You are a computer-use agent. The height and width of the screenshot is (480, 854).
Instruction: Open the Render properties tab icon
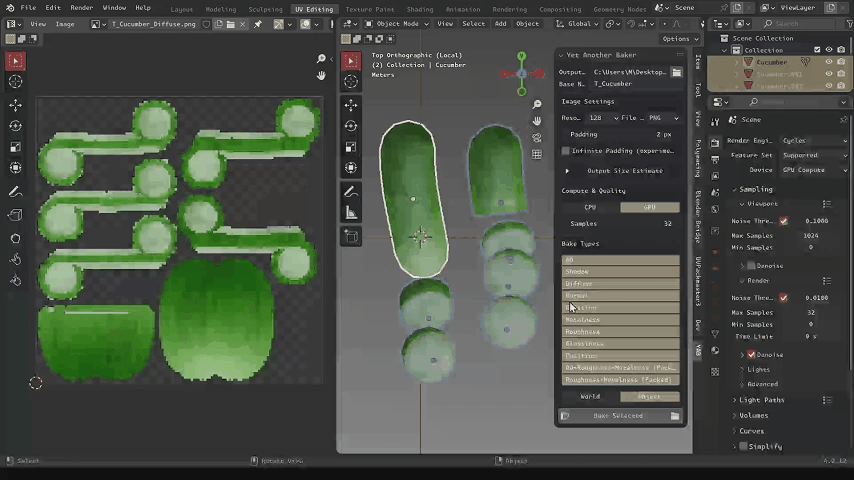pos(715,142)
